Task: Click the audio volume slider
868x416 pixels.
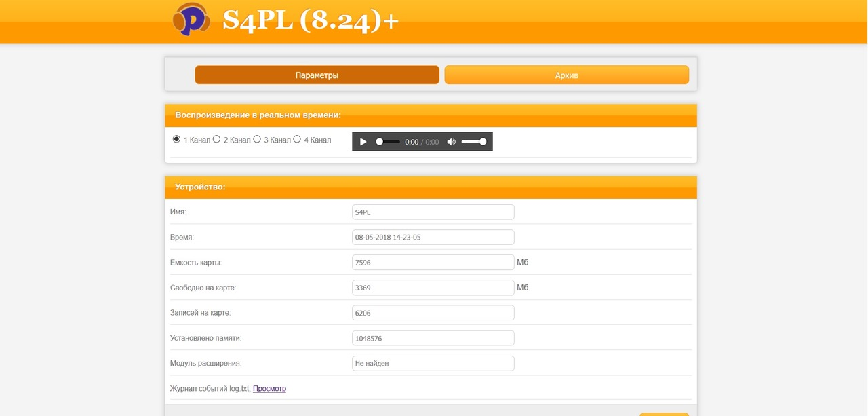Action: tap(473, 142)
